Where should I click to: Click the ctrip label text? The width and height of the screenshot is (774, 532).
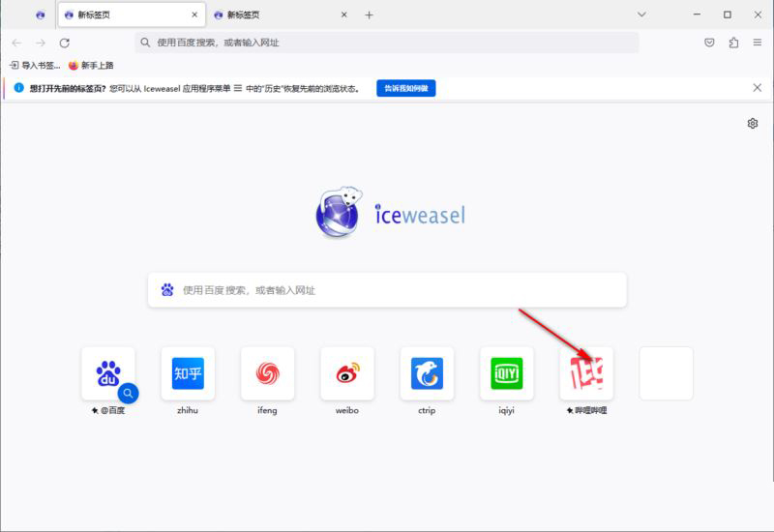(x=427, y=410)
